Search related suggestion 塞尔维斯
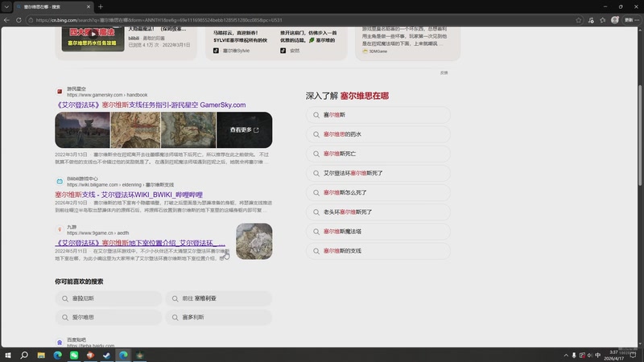 pos(378,115)
